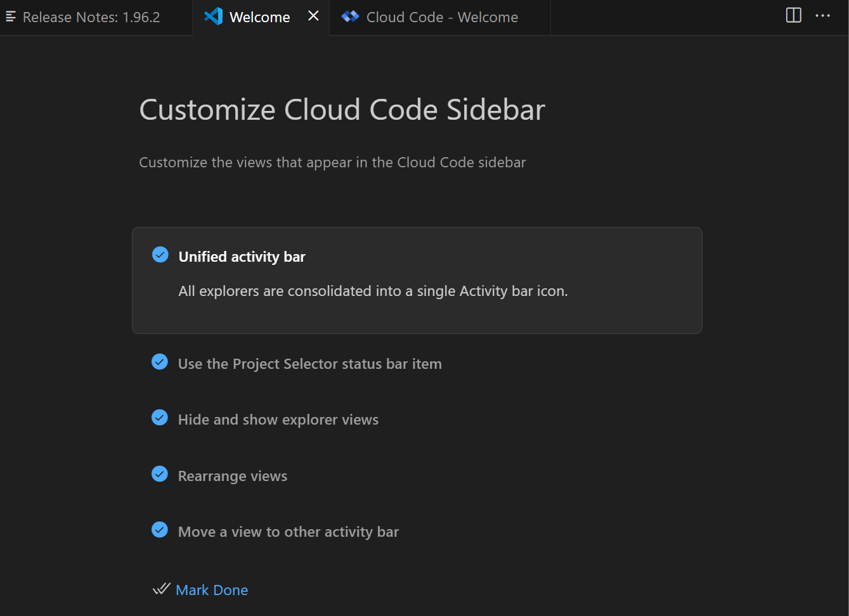Viewport: 849px width, 616px height.
Task: Open the Rearrange views step
Action: (232, 475)
